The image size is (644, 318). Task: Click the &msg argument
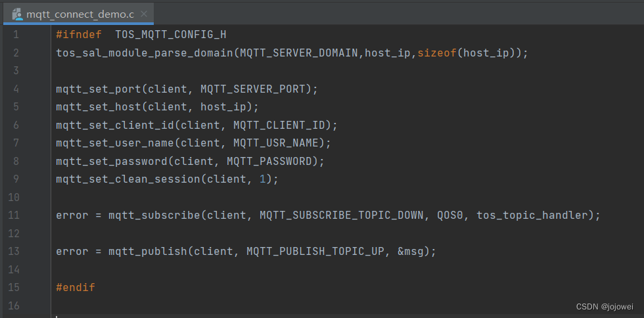(x=411, y=252)
